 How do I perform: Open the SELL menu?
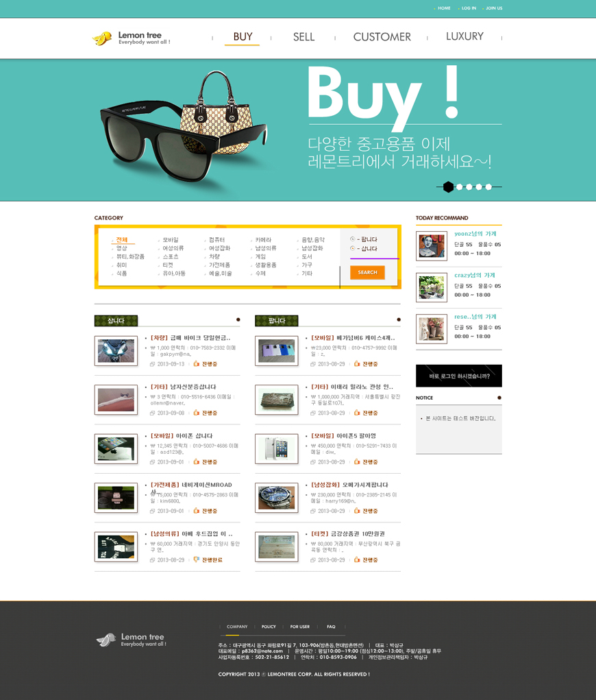click(303, 37)
